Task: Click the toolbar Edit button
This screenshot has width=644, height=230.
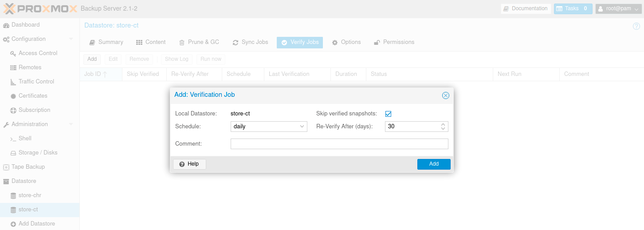Action: [x=113, y=59]
